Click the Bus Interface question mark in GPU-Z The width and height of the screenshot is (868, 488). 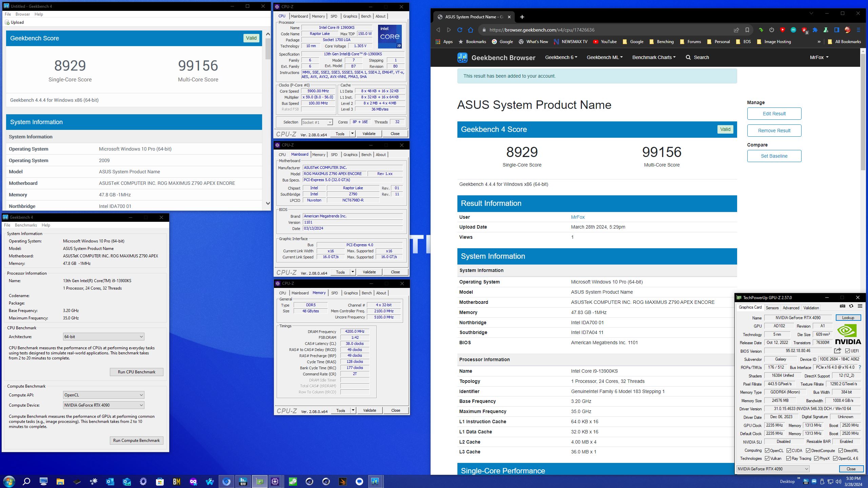tap(860, 367)
